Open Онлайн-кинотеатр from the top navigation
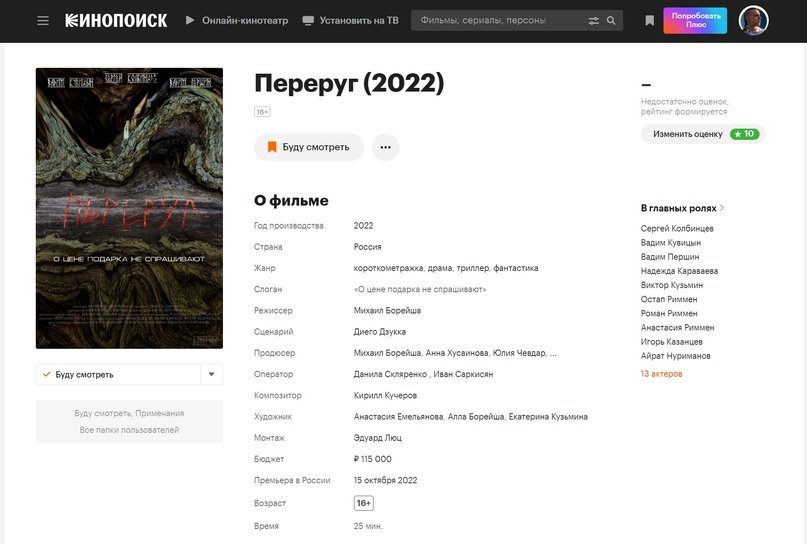807x544 pixels. pos(237,21)
